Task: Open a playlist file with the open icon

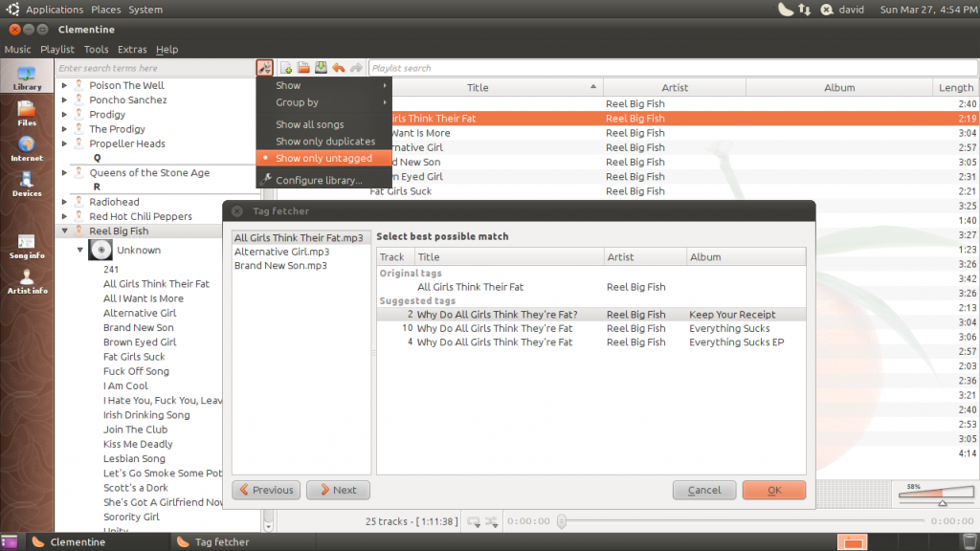Action: pyautogui.click(x=302, y=67)
